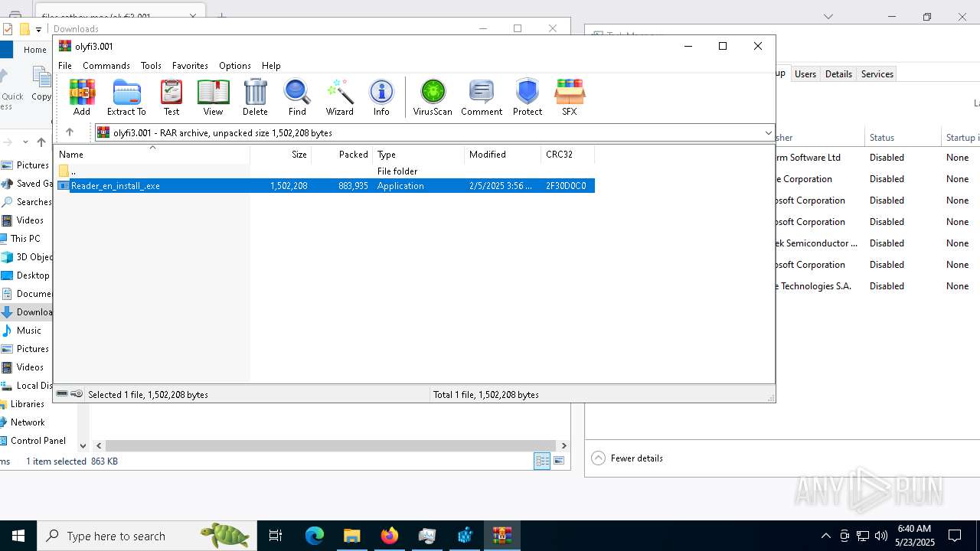Open File Explorer from taskbar
The height and width of the screenshot is (551, 980).
pyautogui.click(x=351, y=536)
